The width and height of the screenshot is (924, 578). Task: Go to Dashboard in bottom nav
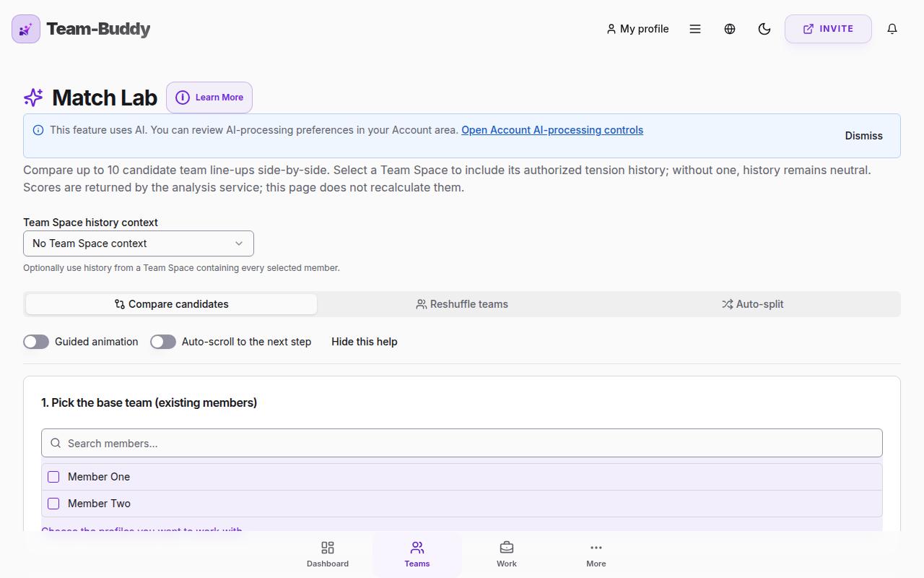click(328, 554)
